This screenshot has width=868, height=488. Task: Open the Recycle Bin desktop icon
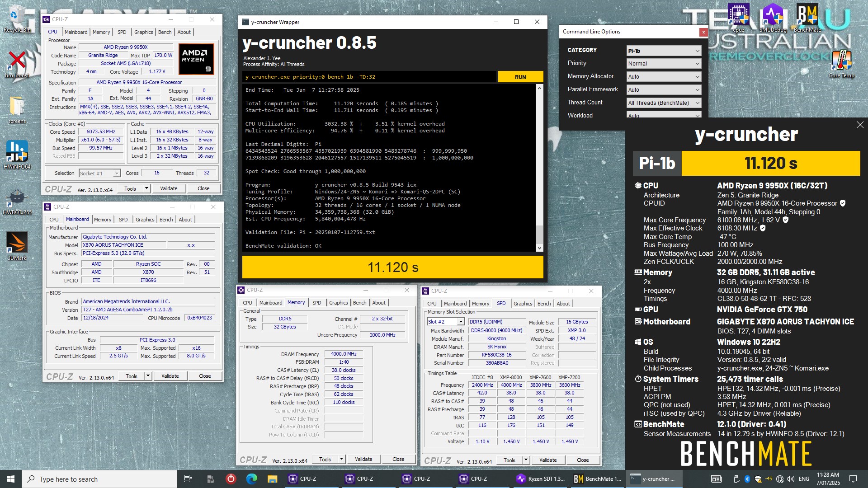(17, 19)
